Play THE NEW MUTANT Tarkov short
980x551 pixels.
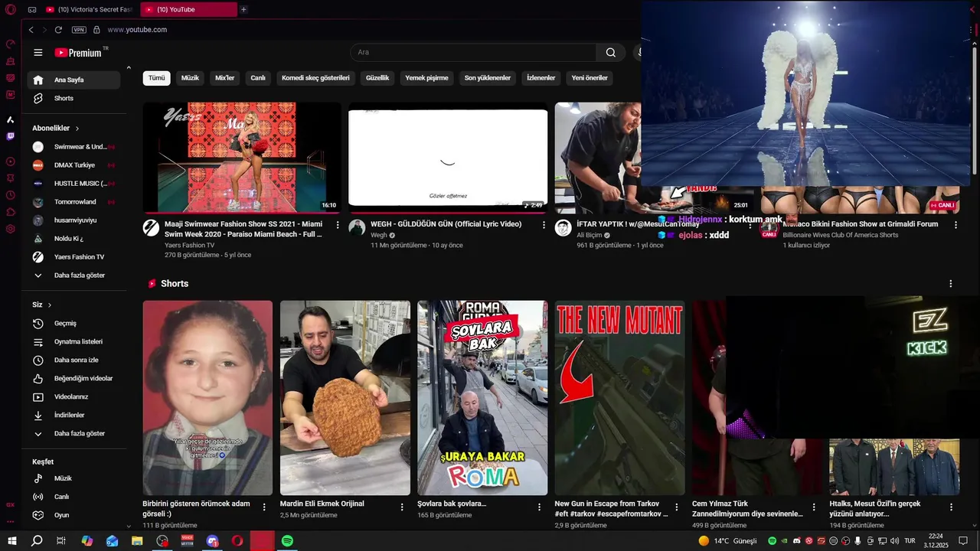(x=619, y=398)
